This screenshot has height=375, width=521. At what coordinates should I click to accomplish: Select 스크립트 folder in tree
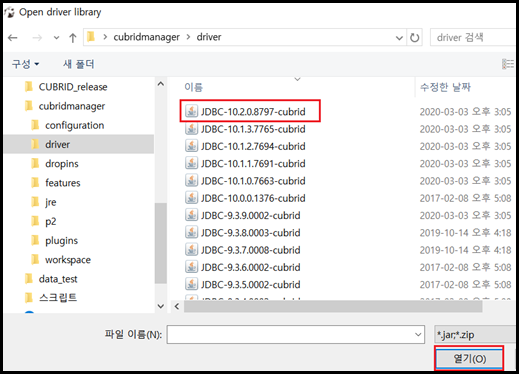click(58, 297)
